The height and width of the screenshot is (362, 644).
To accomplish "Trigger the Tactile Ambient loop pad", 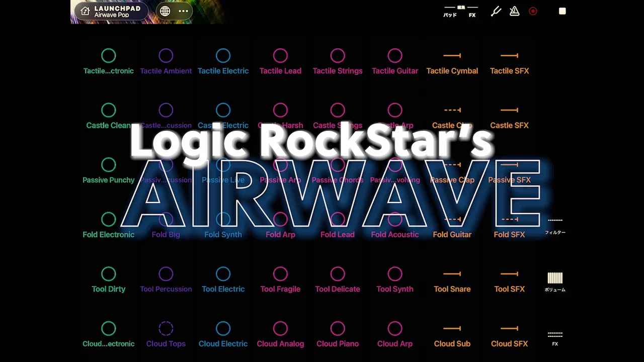I will [166, 62].
